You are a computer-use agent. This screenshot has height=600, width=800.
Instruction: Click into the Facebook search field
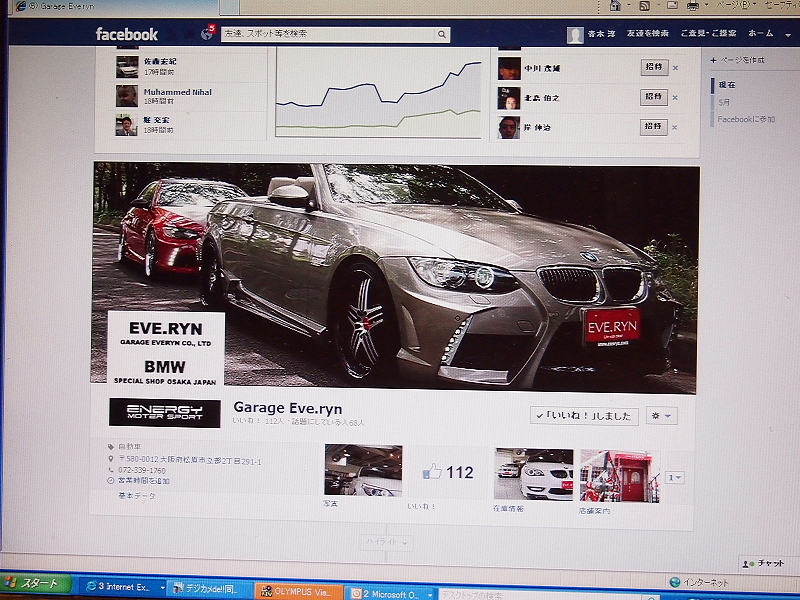(326, 34)
